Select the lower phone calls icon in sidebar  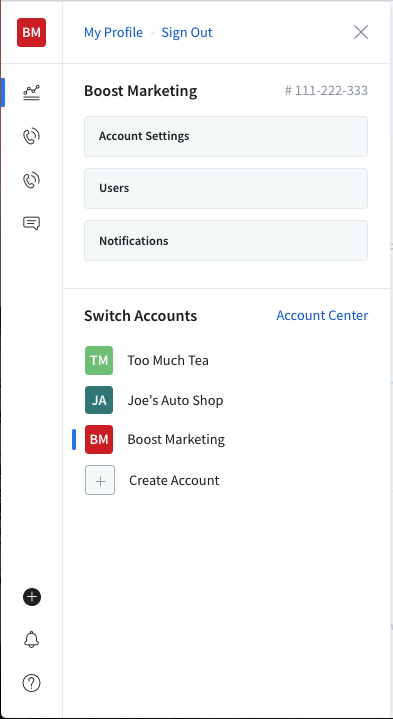click(x=32, y=180)
